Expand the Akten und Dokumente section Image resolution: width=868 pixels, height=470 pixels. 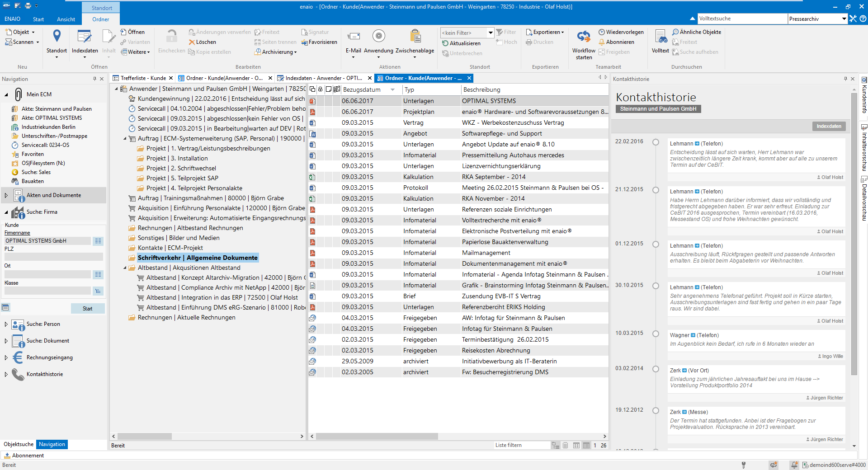click(x=6, y=195)
